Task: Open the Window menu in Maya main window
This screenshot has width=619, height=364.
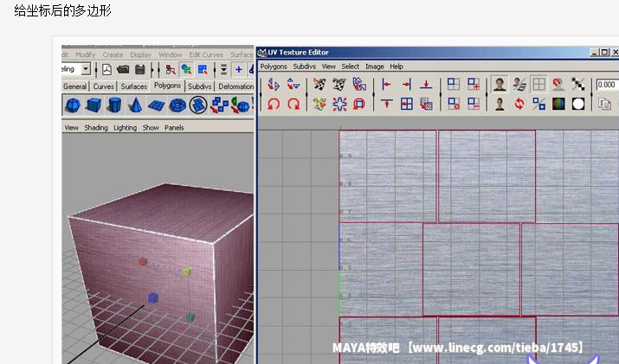Action: pos(171,54)
